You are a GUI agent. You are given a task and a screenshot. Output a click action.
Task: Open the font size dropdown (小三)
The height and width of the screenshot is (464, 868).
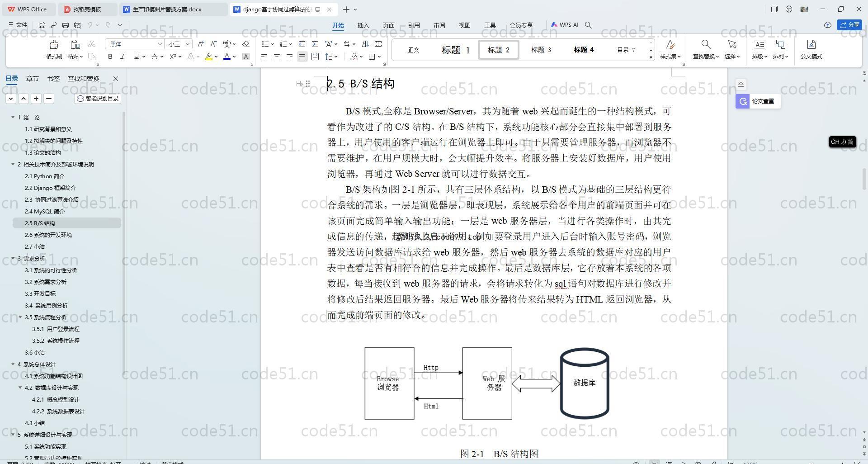point(187,44)
